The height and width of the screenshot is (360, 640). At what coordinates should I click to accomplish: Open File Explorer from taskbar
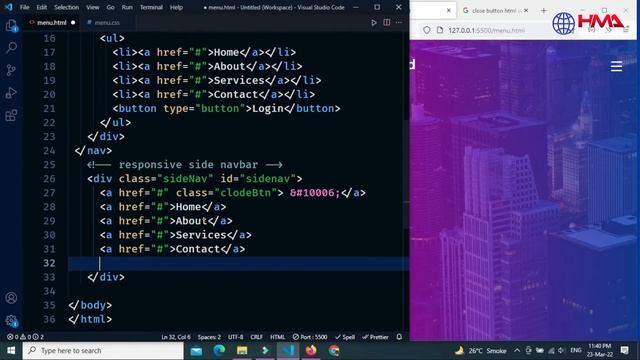[x=242, y=351]
